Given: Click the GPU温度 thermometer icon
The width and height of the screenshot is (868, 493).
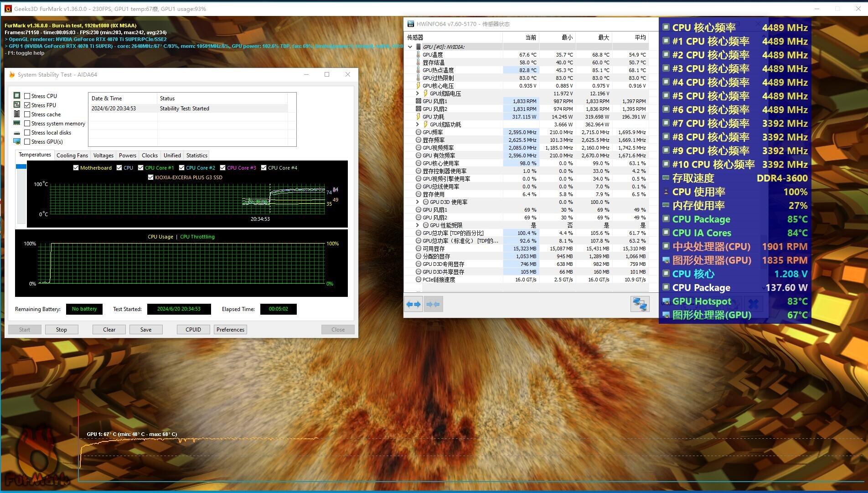Looking at the screenshot, I should (x=418, y=54).
